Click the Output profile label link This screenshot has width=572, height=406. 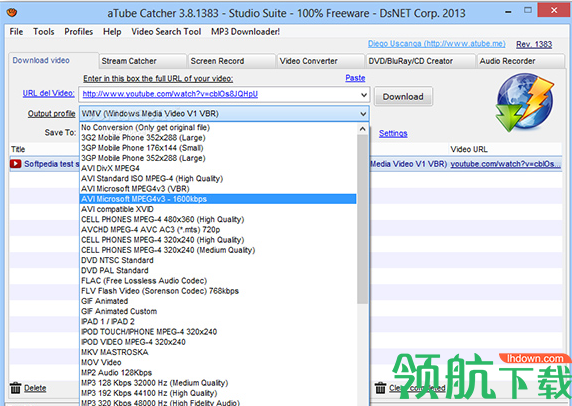[51, 114]
